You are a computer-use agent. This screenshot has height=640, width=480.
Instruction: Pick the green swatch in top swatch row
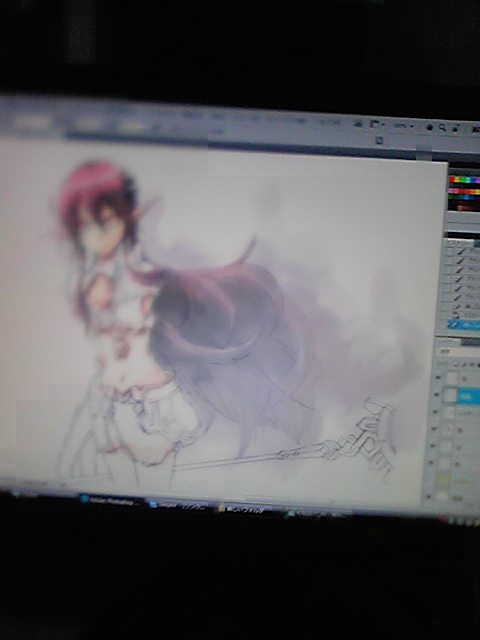point(462,179)
